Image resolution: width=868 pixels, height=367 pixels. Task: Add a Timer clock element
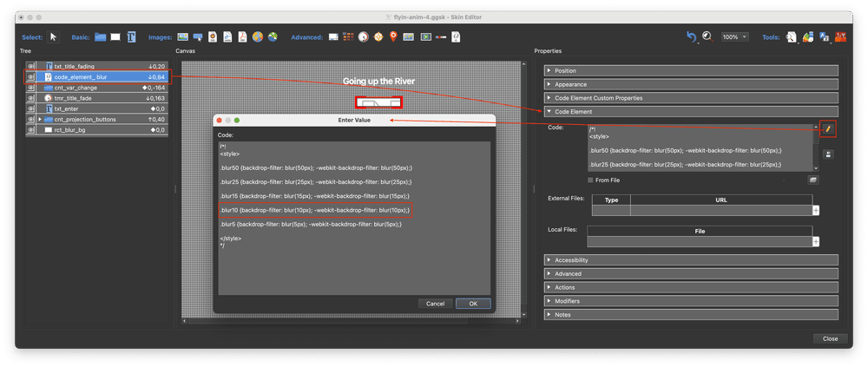coord(363,37)
